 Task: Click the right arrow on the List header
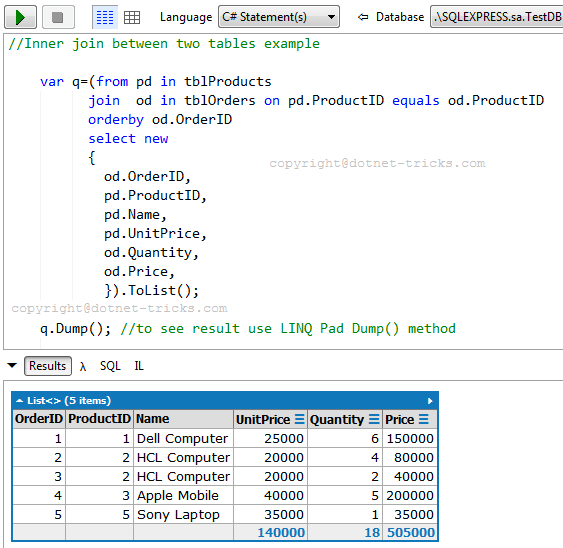tap(430, 401)
